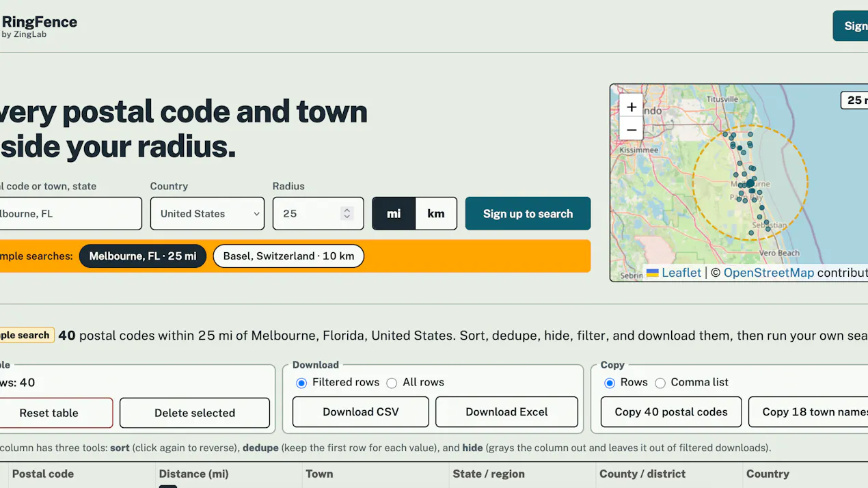Viewport: 868px width, 488px height.
Task: Click Kissimmee label on map
Action: click(x=639, y=150)
